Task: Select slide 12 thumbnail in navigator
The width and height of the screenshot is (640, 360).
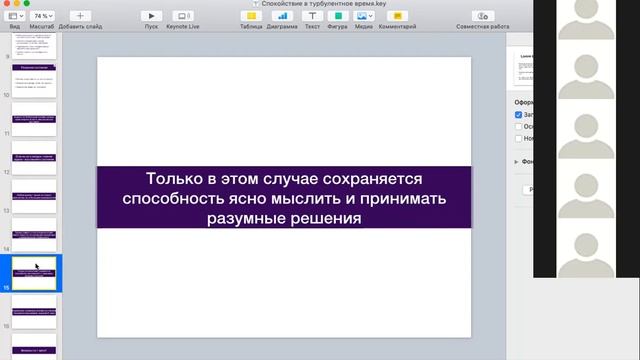Action: click(x=34, y=158)
